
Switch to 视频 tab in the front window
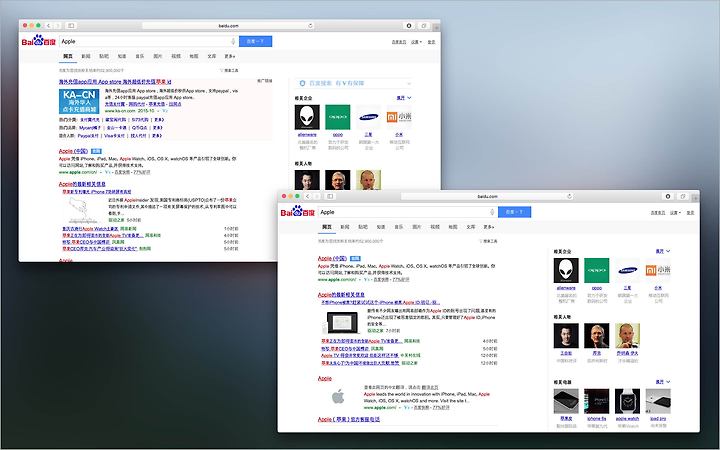(435, 227)
